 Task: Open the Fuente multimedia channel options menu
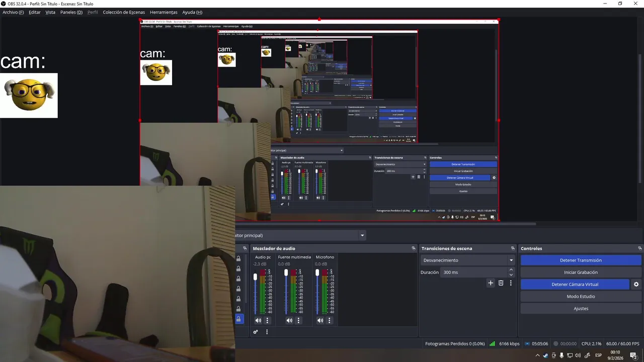(x=298, y=320)
